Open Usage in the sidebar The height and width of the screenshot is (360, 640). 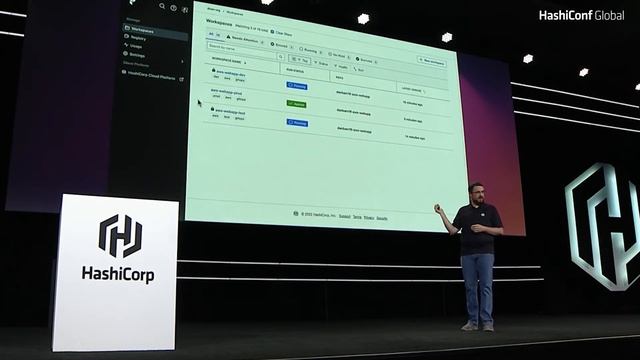(x=133, y=46)
